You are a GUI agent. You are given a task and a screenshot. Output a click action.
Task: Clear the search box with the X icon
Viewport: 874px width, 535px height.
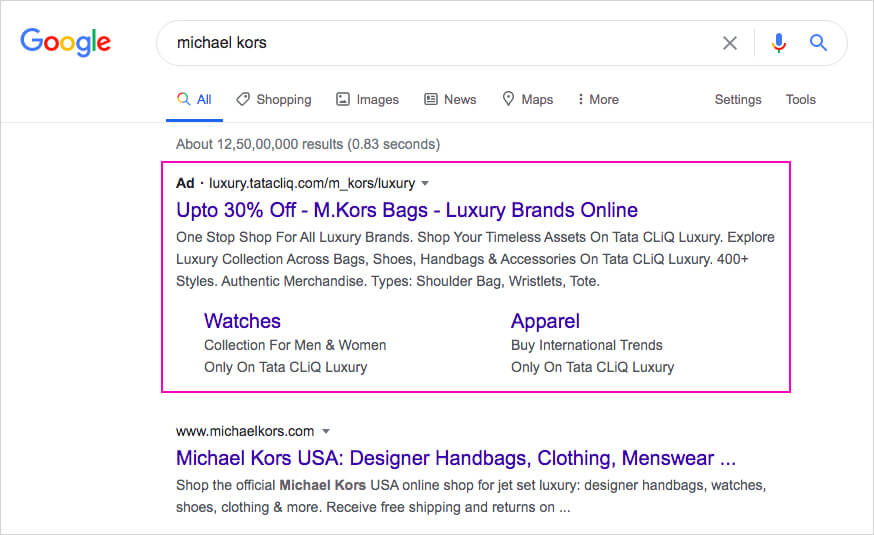pos(730,43)
